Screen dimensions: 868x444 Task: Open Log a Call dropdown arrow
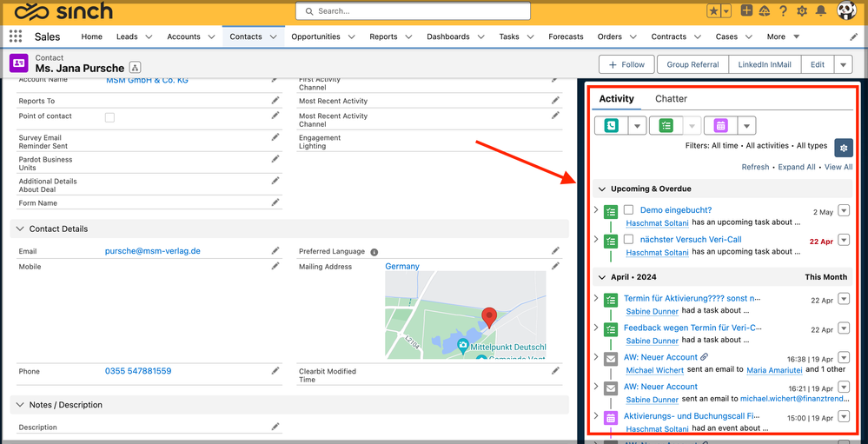637,126
